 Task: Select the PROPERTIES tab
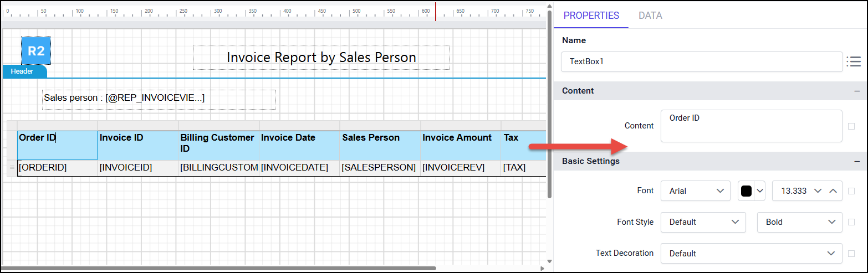pyautogui.click(x=591, y=16)
